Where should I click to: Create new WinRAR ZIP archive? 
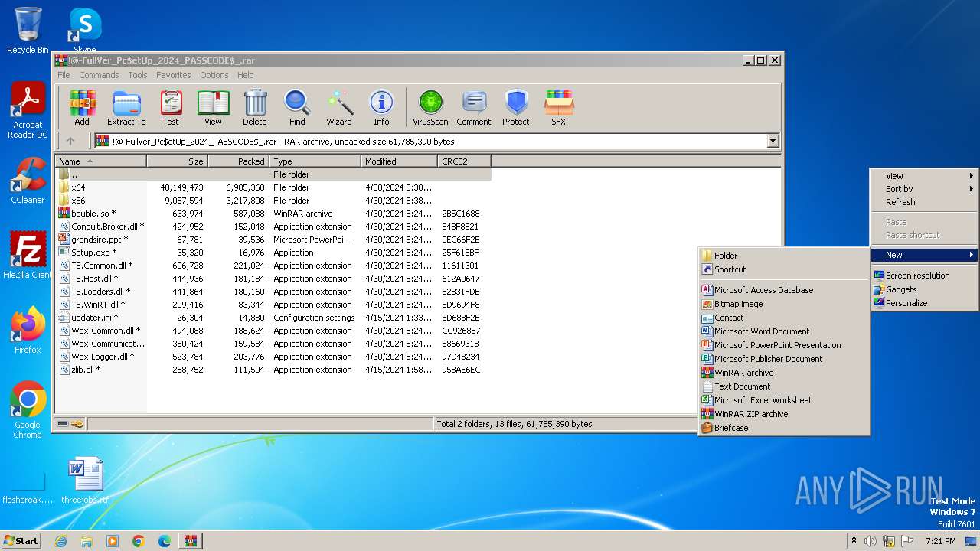[x=784, y=414]
